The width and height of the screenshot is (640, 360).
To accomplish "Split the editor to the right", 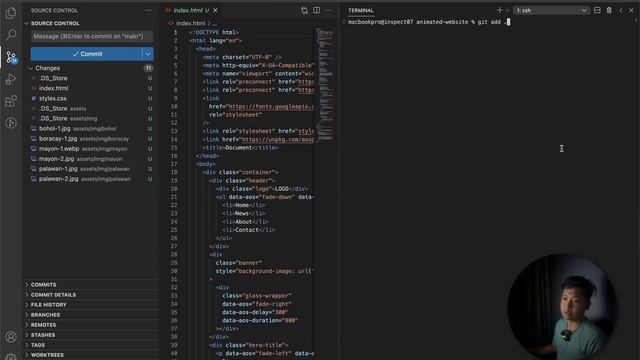I will coord(316,10).
